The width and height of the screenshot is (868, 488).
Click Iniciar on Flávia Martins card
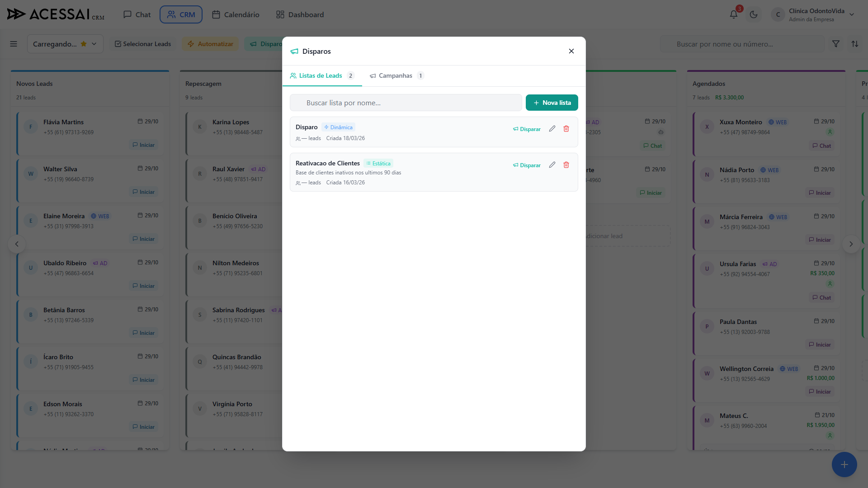(x=143, y=145)
